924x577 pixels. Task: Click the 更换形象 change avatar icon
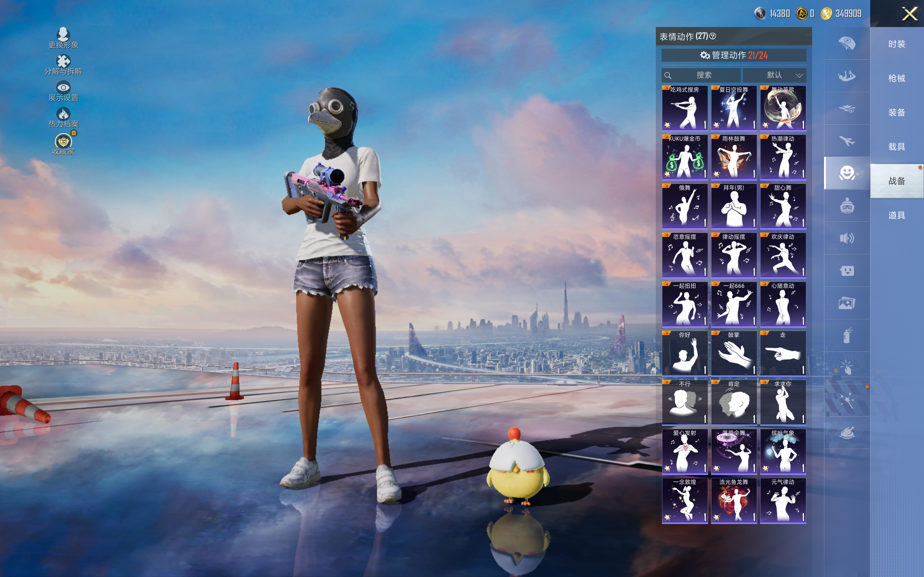click(x=63, y=35)
